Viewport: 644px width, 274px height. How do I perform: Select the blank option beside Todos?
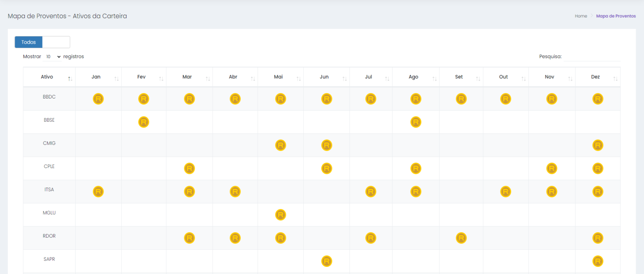[56, 42]
